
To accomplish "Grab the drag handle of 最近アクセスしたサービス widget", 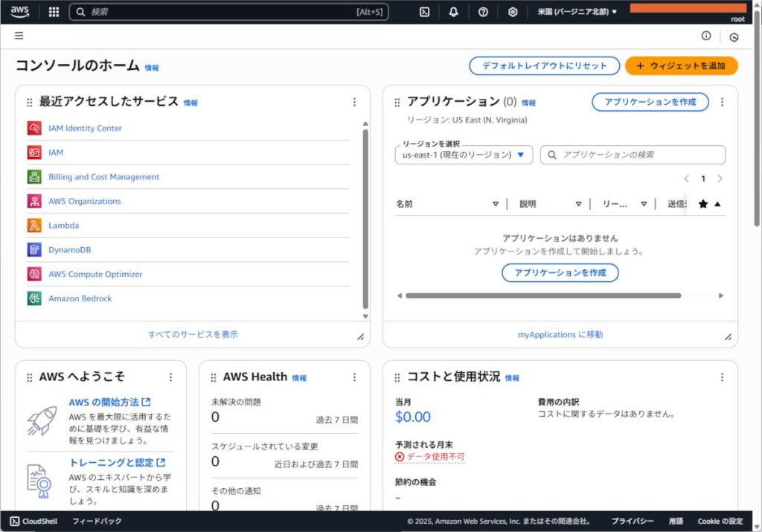I will 30,103.
